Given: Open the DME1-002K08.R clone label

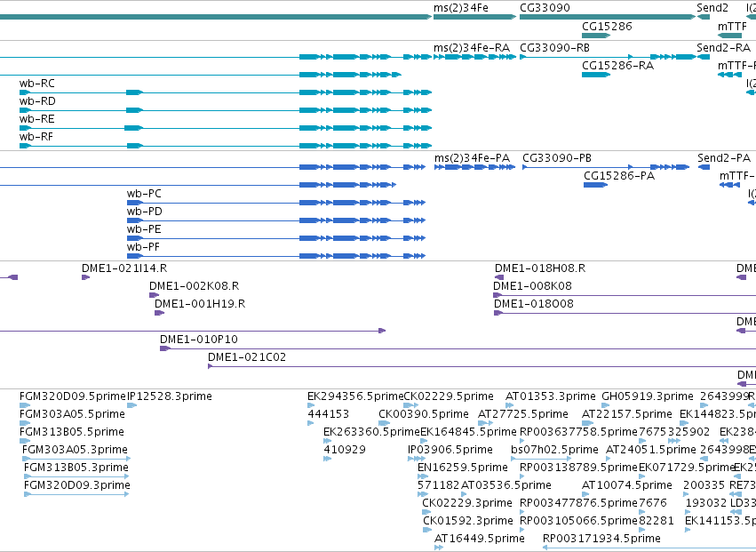Looking at the screenshot, I should point(195,286).
